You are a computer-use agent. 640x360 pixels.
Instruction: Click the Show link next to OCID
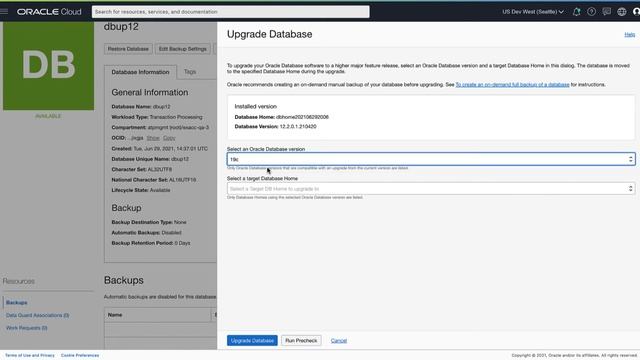[153, 138]
